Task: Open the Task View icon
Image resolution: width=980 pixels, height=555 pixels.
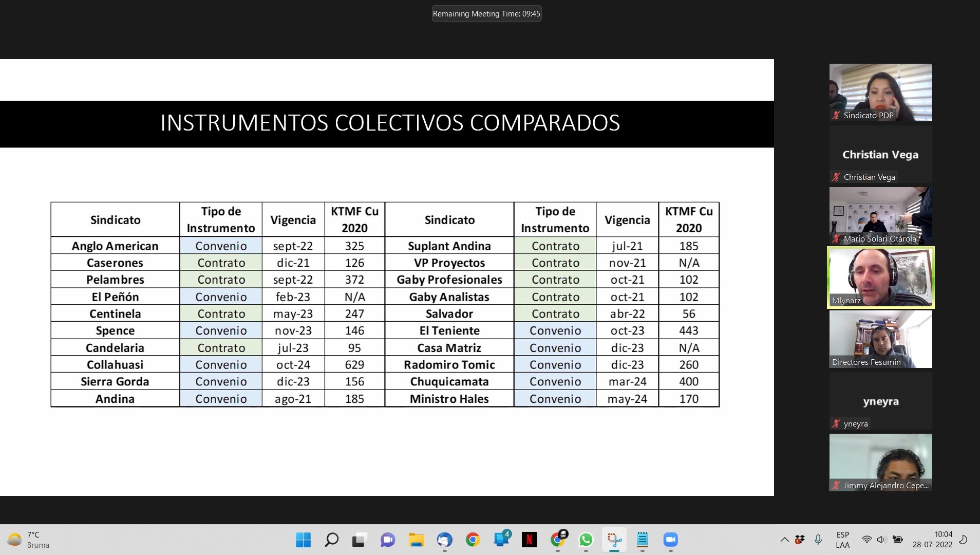Action: click(x=359, y=540)
